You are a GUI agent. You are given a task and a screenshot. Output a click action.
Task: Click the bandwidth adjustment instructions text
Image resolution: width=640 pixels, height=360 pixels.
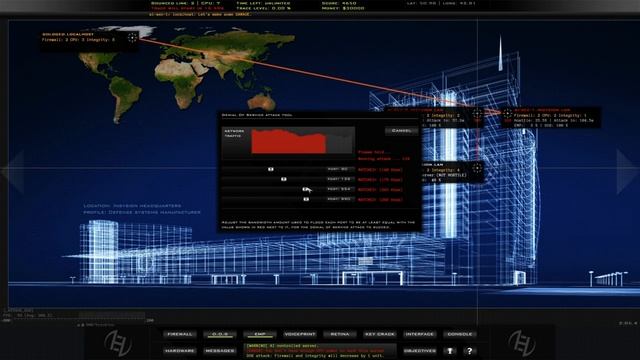318,224
